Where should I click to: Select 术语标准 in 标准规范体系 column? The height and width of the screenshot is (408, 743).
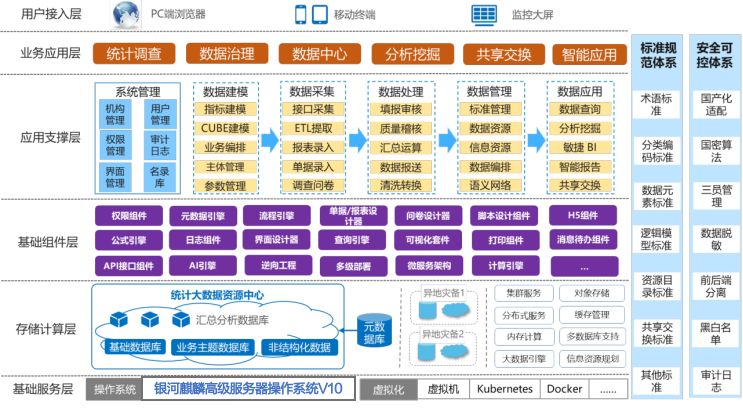(656, 104)
